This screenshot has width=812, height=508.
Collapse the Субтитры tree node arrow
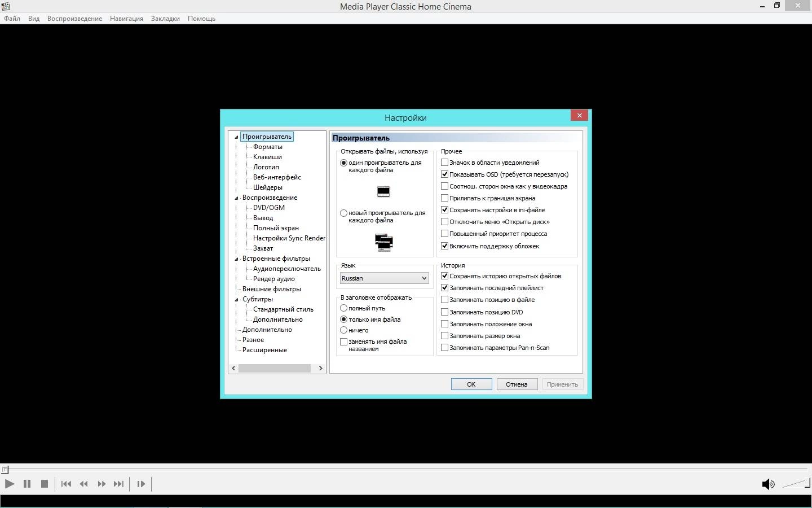(237, 300)
